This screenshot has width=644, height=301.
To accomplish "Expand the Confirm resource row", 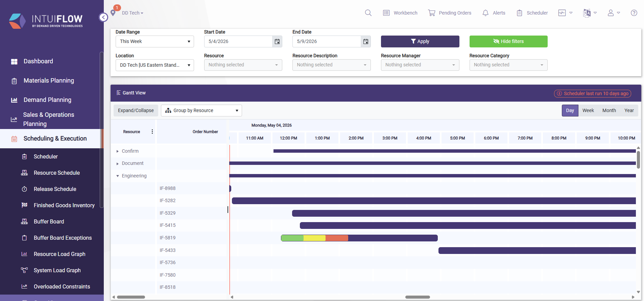I will 118,151.
